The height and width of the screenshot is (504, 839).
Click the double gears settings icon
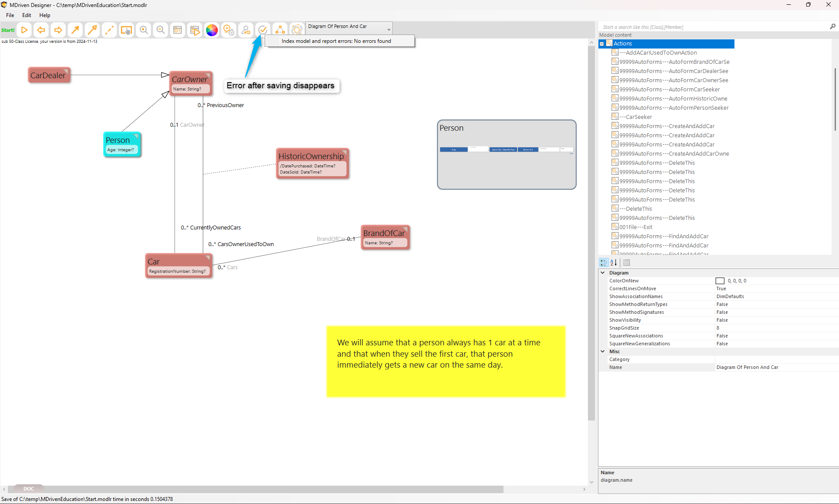click(229, 30)
